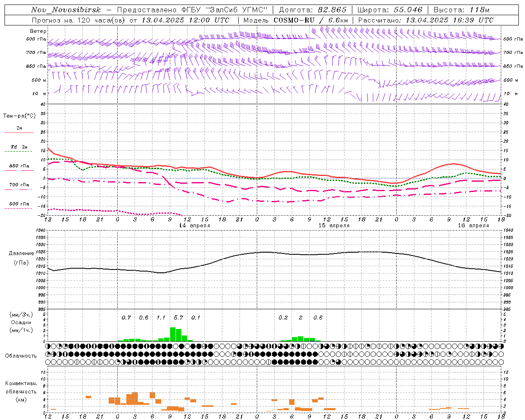Click the '15 апреля' date label
Image resolution: width=525 pixels, height=420 pixels.
coord(334,226)
